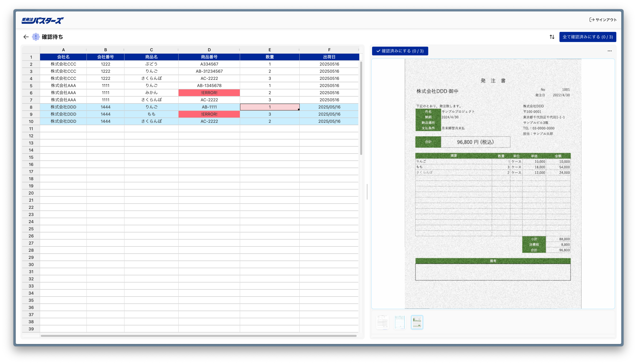Screen dimensions: 637x364
Task: Click the panel divider handle between panes
Action: 367,192
